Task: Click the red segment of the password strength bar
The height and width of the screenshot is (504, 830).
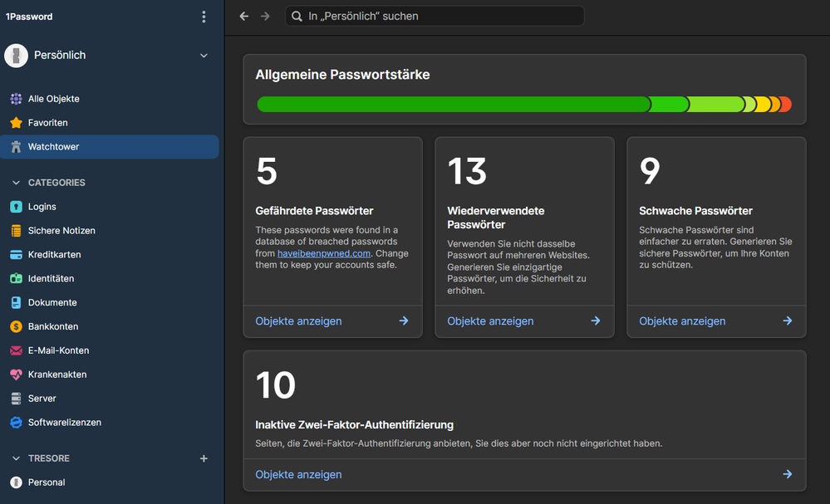Action: click(786, 105)
